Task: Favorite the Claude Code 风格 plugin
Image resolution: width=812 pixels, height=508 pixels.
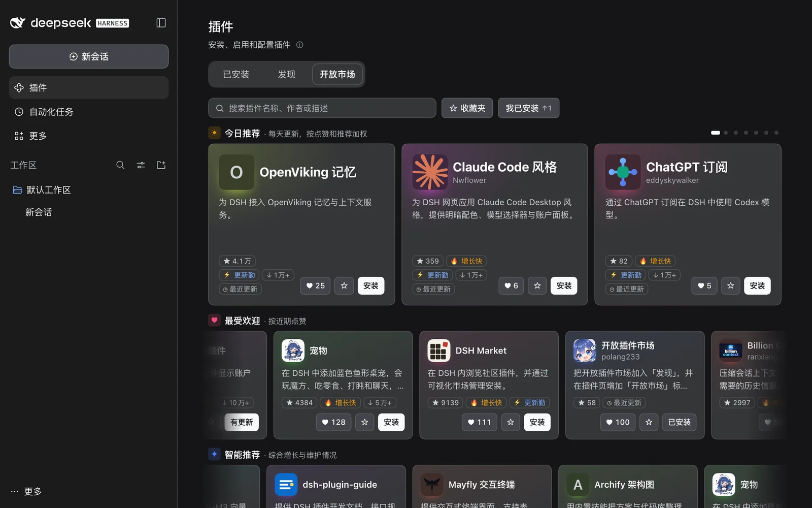Action: (537, 285)
